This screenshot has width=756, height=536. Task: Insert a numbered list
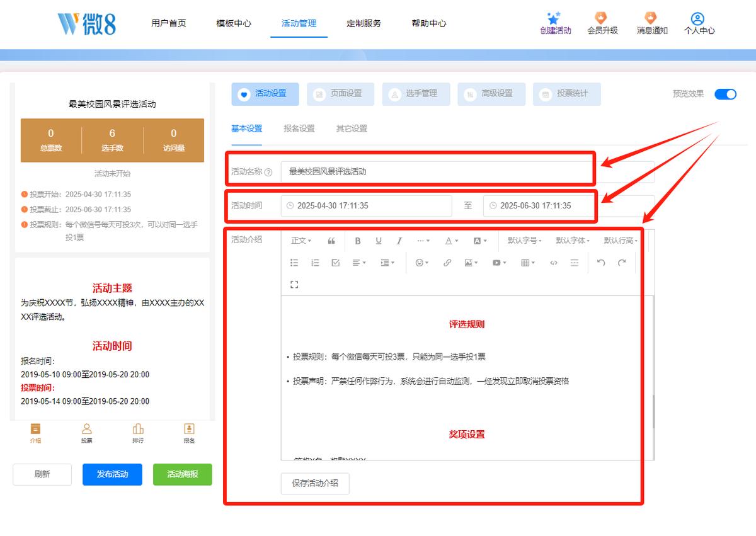tap(315, 263)
